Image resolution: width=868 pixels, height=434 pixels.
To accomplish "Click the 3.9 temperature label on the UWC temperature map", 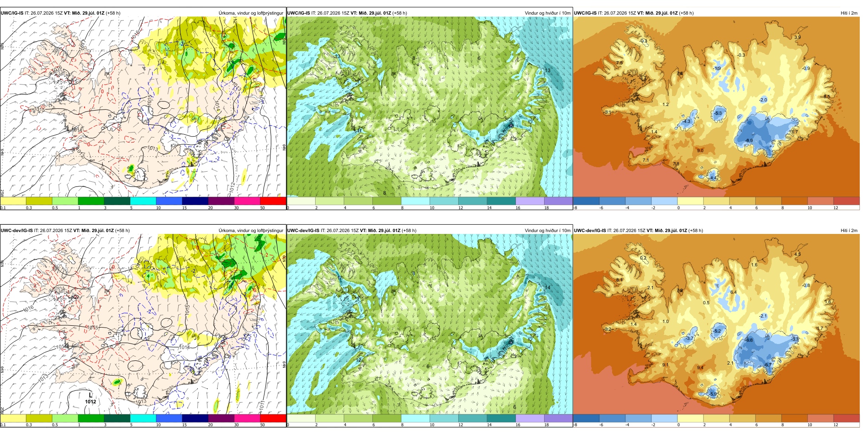I will coord(798,37).
